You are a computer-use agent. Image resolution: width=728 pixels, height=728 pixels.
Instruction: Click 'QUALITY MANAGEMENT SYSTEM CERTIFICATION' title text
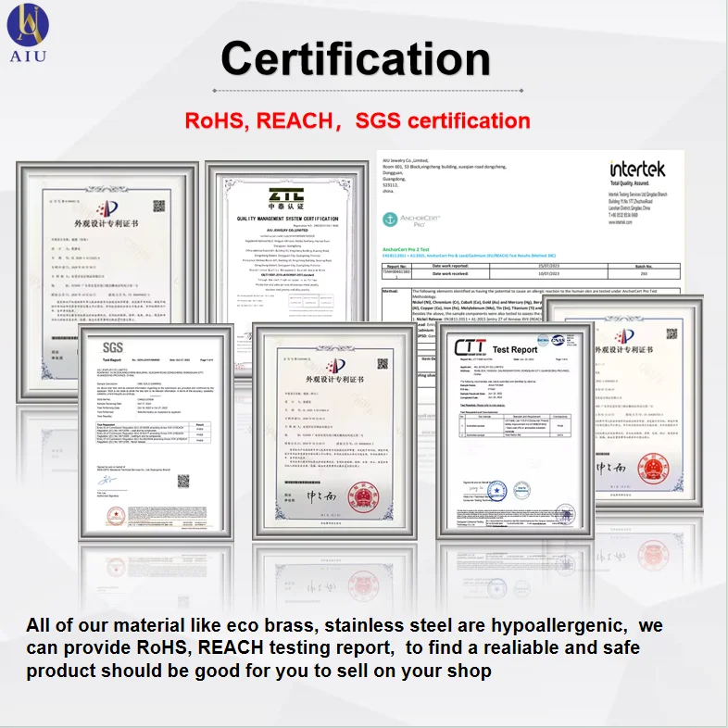click(x=287, y=219)
